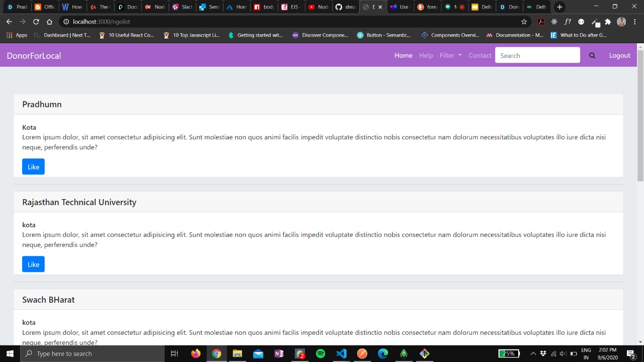
Task: Open 'Documentation - M...' bookmark
Action: click(x=514, y=35)
